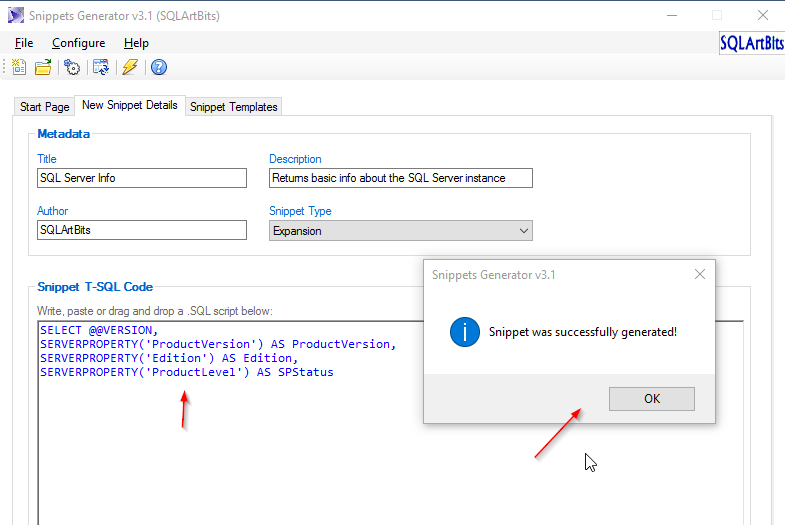
Task: Focus the Description input field
Action: [400, 178]
